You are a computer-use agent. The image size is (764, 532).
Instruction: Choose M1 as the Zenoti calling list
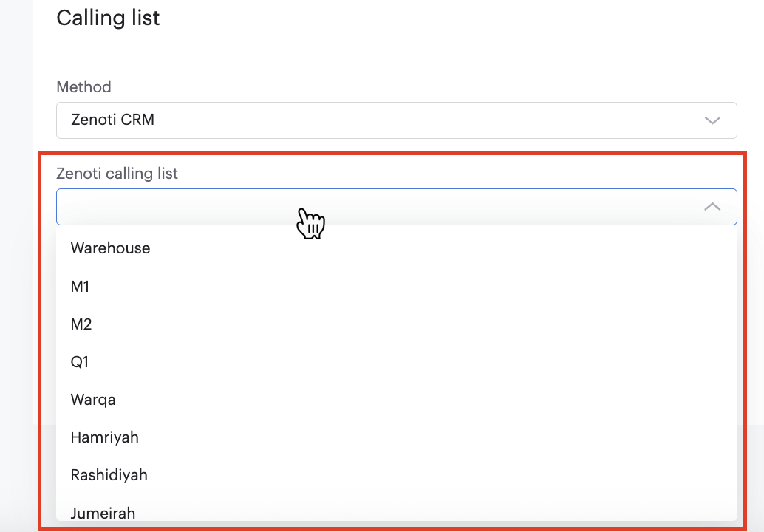[80, 286]
